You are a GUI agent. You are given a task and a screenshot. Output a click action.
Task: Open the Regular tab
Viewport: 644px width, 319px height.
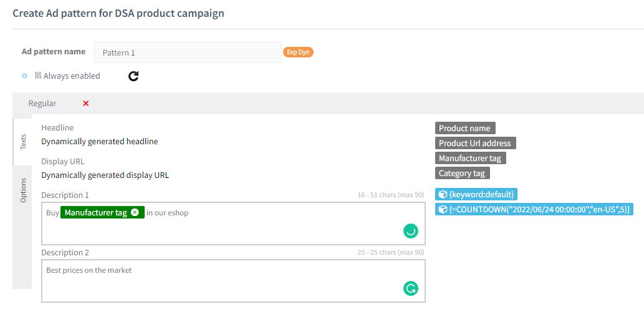pyautogui.click(x=42, y=104)
